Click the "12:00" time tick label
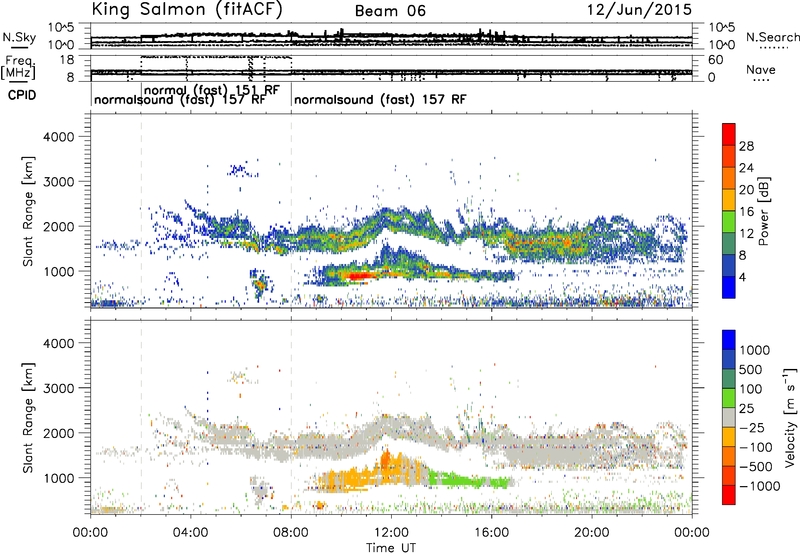Image resolution: width=800 pixels, height=554 pixels. point(391,533)
